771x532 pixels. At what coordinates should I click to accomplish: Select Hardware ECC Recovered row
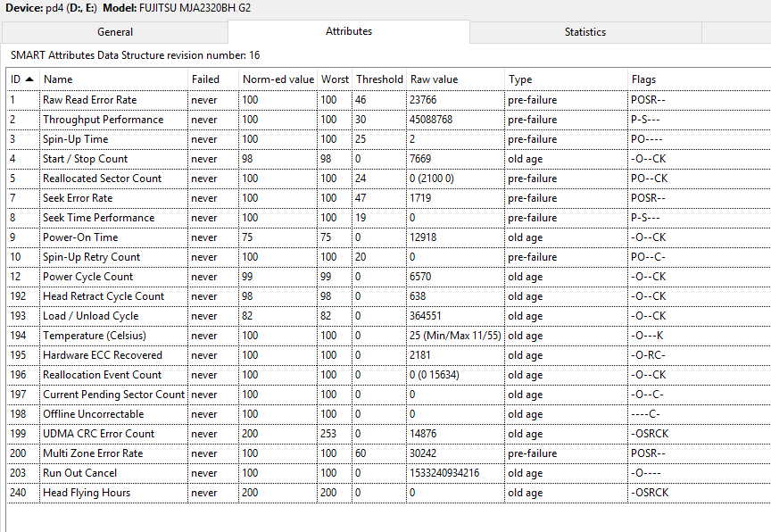click(x=389, y=355)
